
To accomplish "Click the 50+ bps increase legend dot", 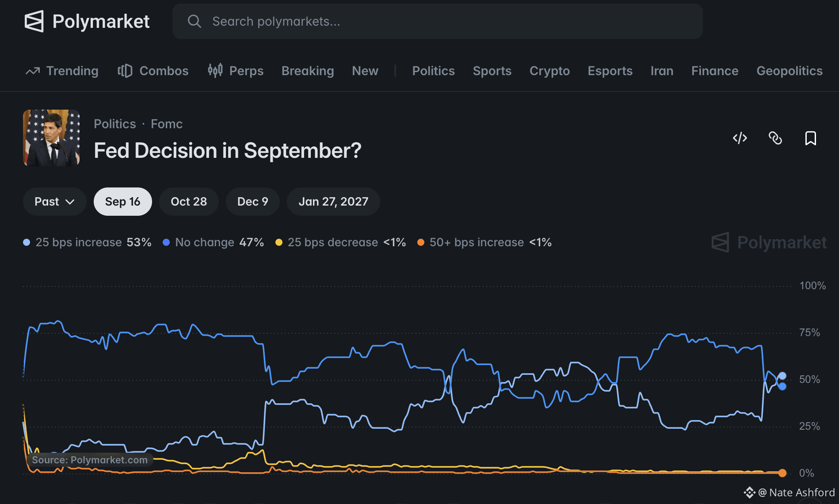I will click(x=421, y=242).
